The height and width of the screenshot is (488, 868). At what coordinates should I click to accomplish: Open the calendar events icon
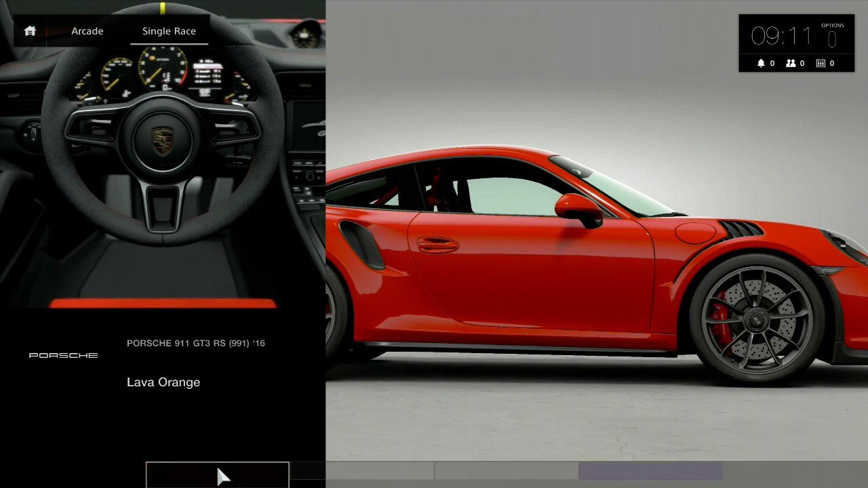point(821,63)
